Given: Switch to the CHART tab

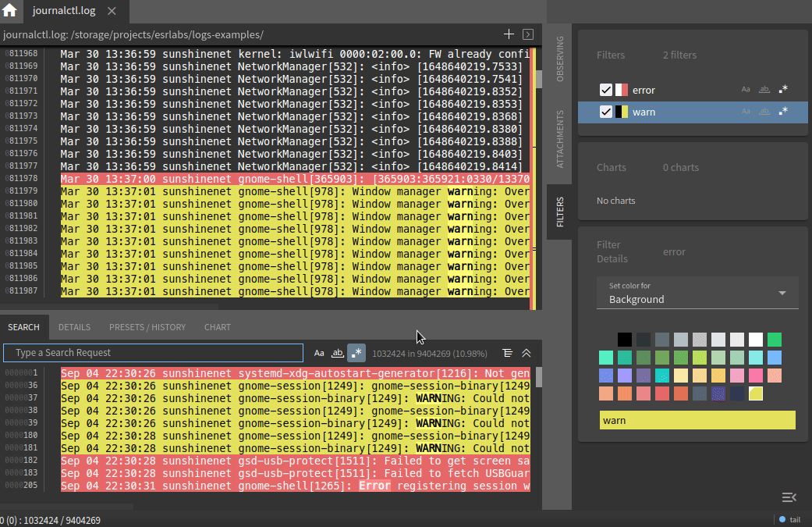Looking at the screenshot, I should (x=218, y=327).
